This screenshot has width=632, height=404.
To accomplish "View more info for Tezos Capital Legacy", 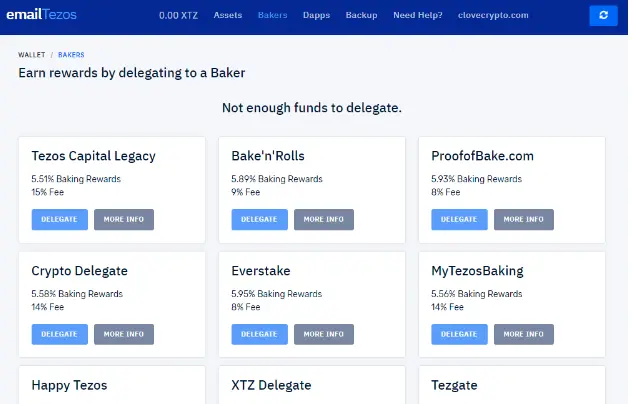I will tap(124, 219).
